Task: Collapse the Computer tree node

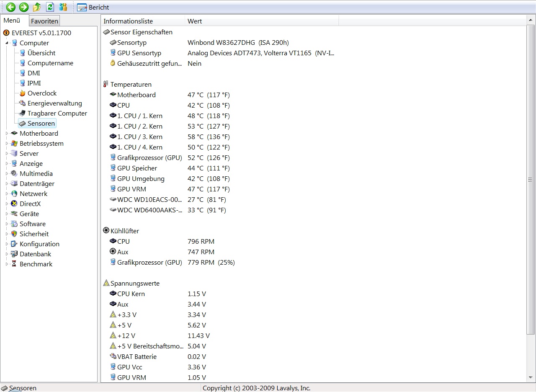Action: [x=7, y=43]
